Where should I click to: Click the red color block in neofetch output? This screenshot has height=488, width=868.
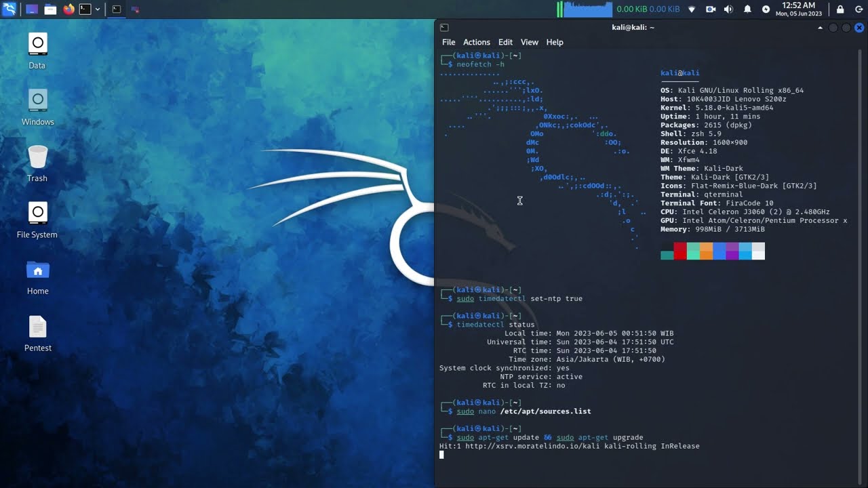[680, 251]
